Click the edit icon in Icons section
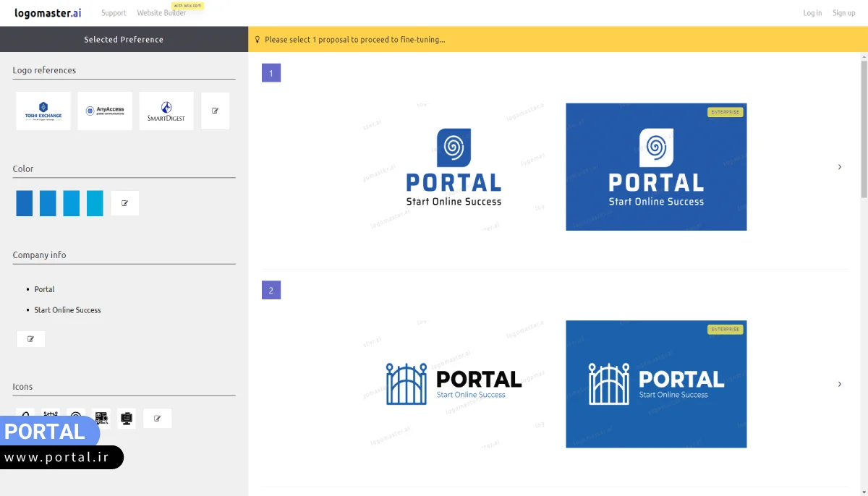The image size is (868, 496). tap(157, 418)
